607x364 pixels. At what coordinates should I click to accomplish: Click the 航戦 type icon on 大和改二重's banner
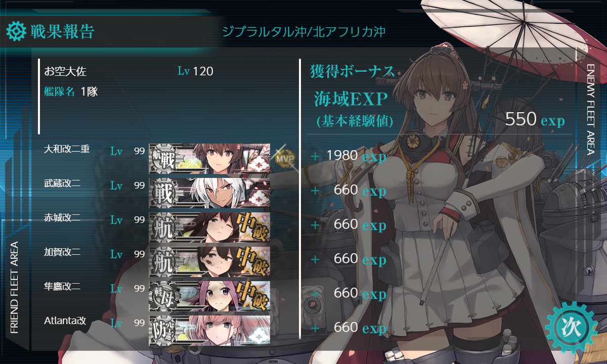[x=164, y=159]
